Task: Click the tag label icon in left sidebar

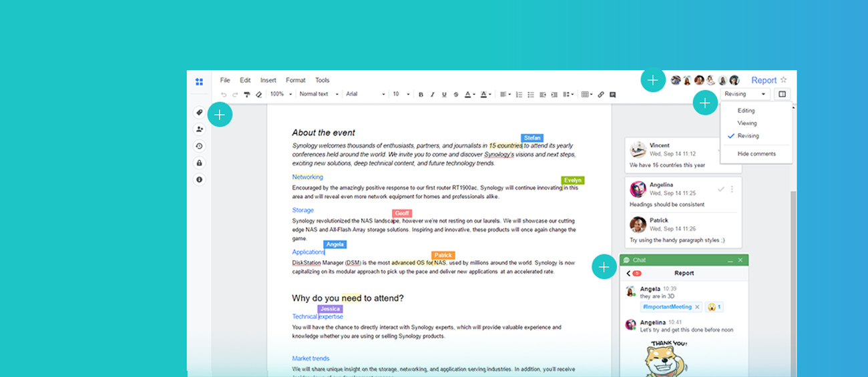Action: (199, 113)
